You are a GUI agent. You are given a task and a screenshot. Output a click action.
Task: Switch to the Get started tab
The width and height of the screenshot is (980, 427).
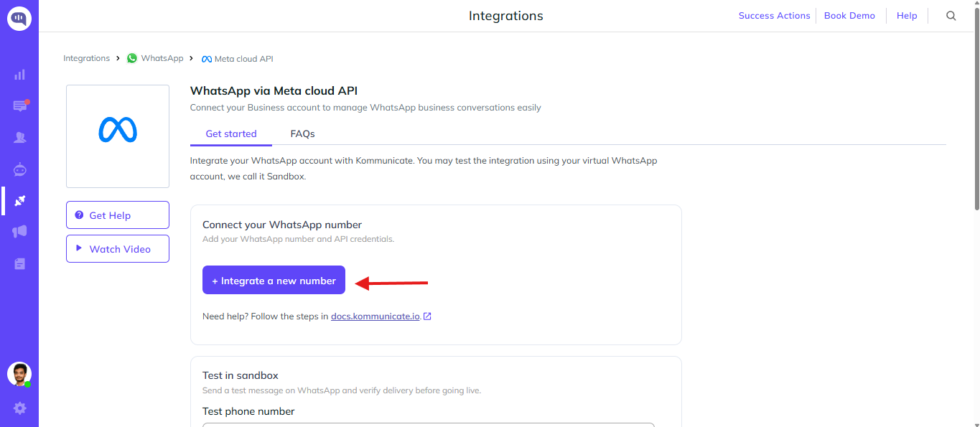tap(231, 134)
